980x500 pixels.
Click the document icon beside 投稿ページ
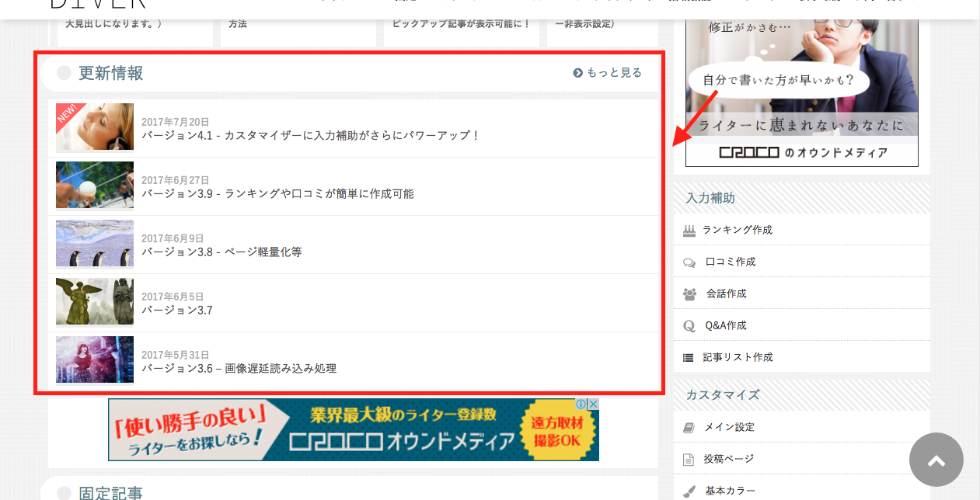point(689,460)
